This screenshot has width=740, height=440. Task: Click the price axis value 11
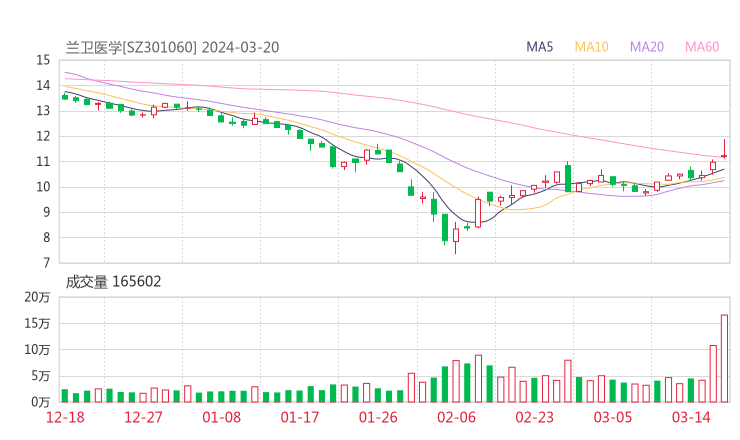tap(43, 161)
